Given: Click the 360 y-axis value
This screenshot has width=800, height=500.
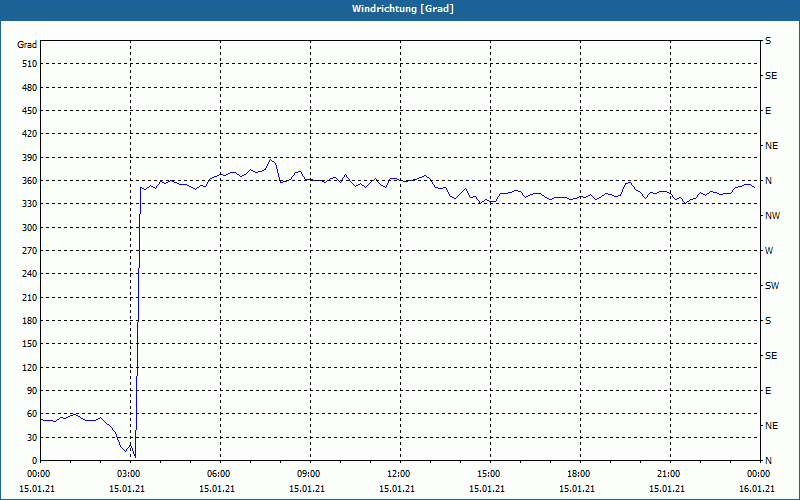Looking at the screenshot, I should point(30,181).
